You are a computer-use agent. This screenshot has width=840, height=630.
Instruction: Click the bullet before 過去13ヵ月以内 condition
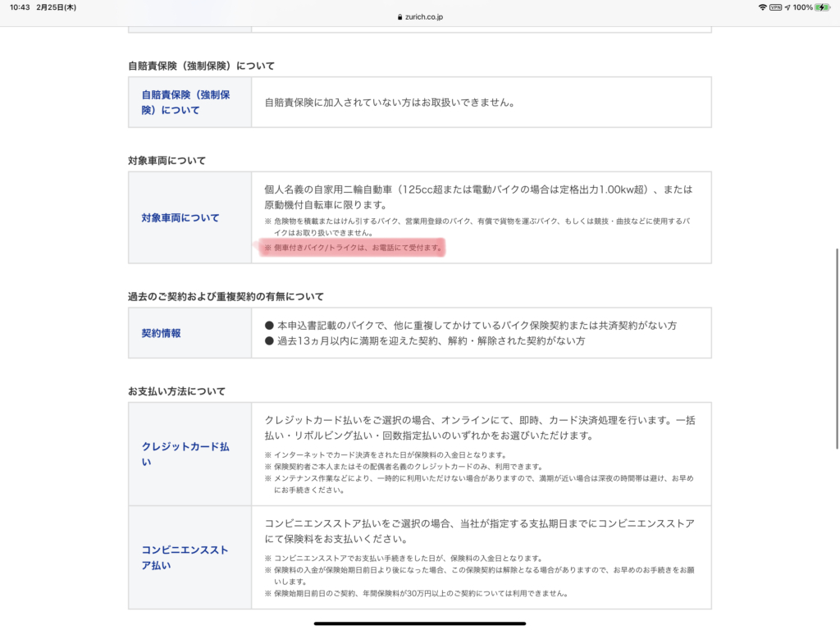(269, 341)
